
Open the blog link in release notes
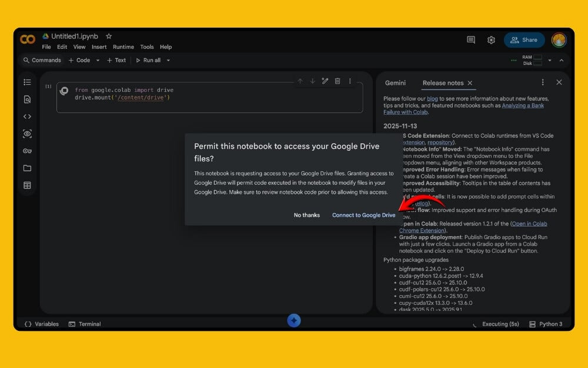click(432, 99)
